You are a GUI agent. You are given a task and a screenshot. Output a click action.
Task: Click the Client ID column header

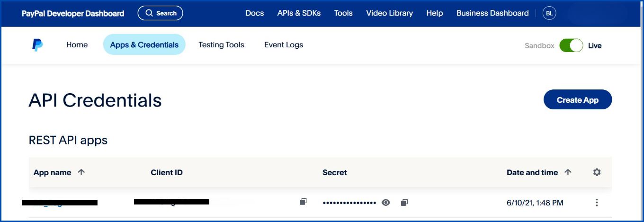(167, 173)
